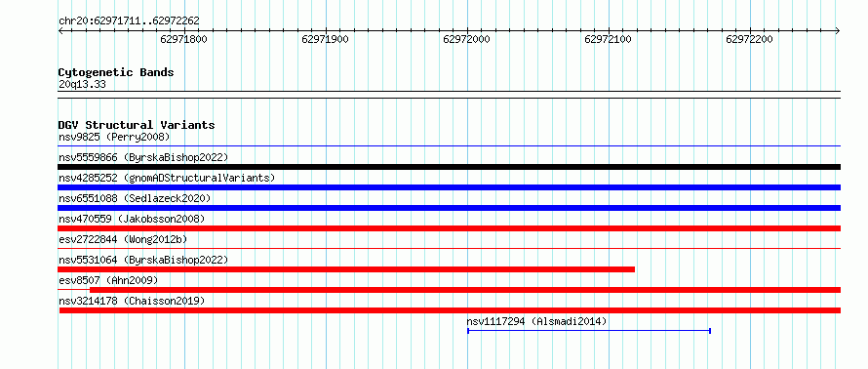Screen dimensions: 868x369
Task: Click the left arrow of the ruler
Action: coord(60,31)
